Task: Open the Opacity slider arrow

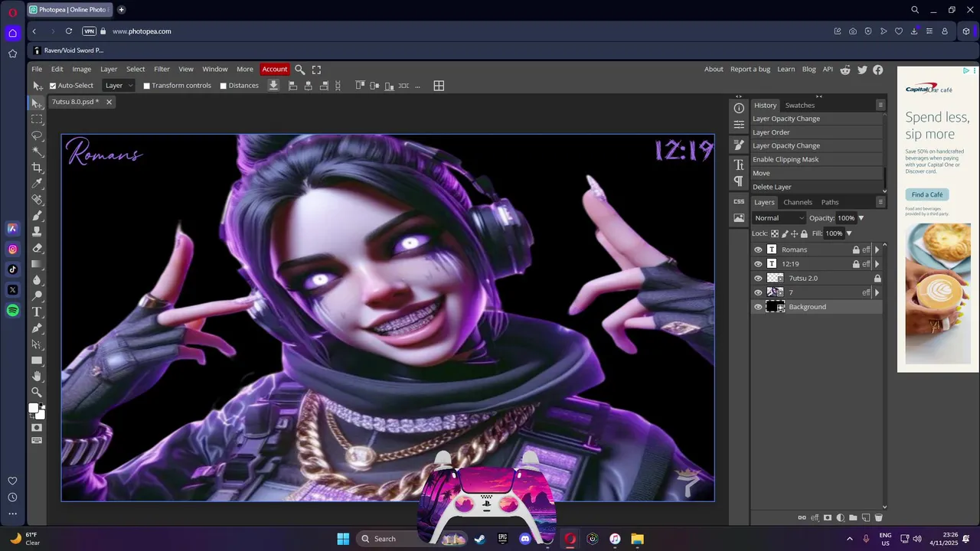Action: 861,218
